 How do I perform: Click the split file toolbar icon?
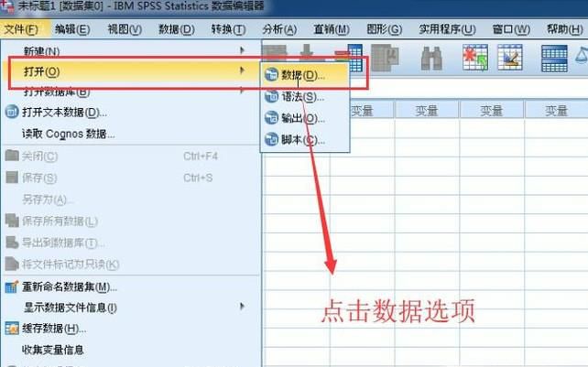click(x=554, y=58)
